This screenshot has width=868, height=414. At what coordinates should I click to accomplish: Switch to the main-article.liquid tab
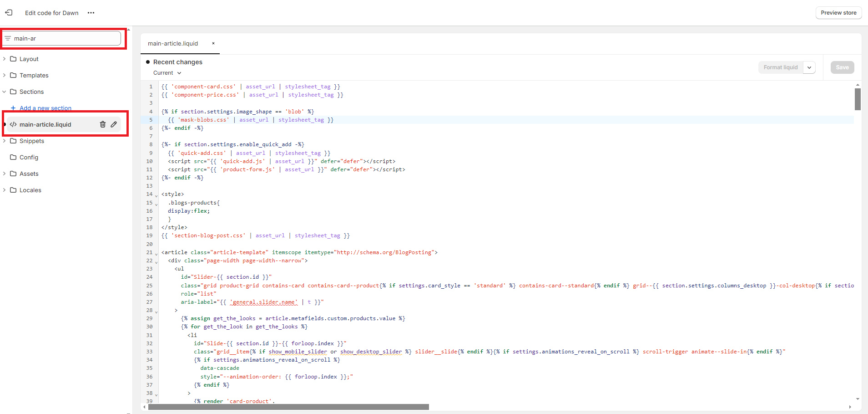pos(173,44)
